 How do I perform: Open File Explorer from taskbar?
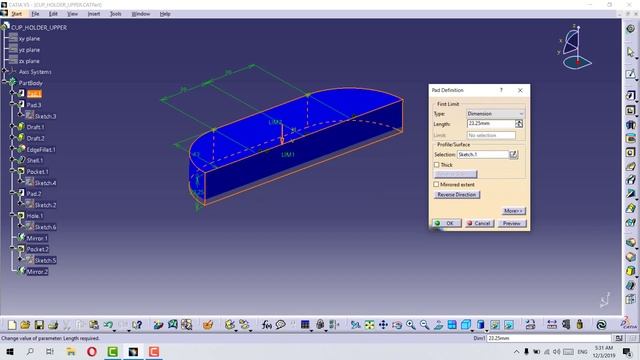71,351
